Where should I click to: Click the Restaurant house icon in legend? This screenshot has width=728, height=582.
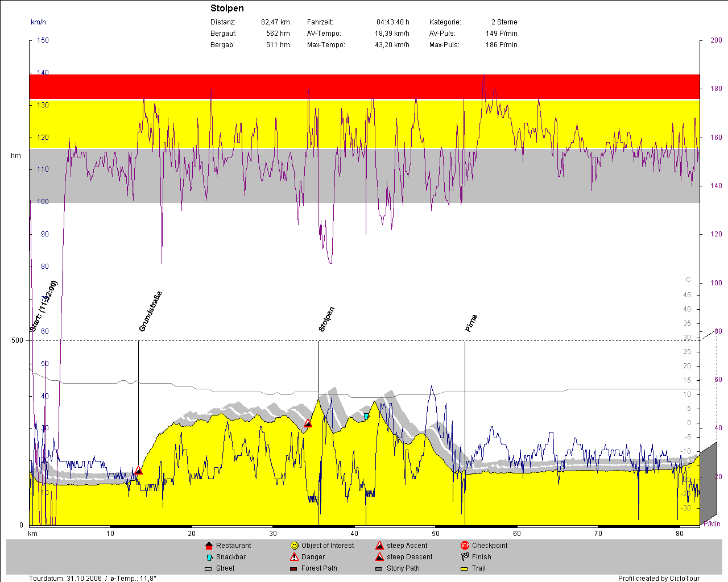pyautogui.click(x=209, y=546)
